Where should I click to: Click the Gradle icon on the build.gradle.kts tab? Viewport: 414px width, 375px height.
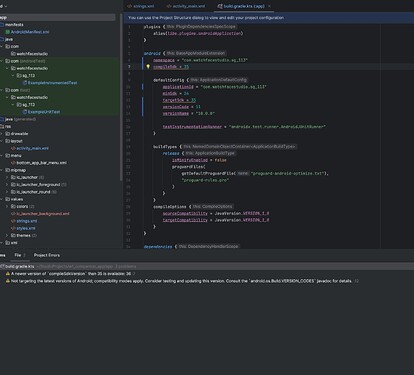[x=220, y=6]
